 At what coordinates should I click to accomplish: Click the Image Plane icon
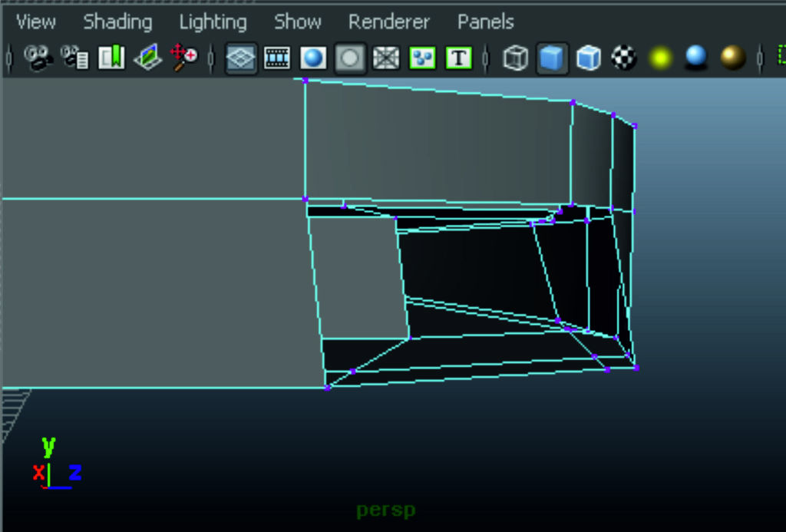point(148,58)
